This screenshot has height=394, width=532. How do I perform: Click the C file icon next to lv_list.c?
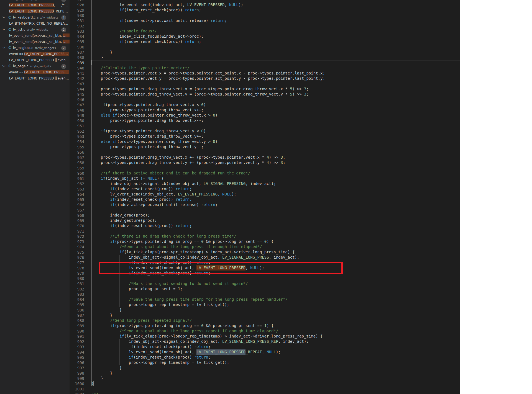(x=9, y=29)
